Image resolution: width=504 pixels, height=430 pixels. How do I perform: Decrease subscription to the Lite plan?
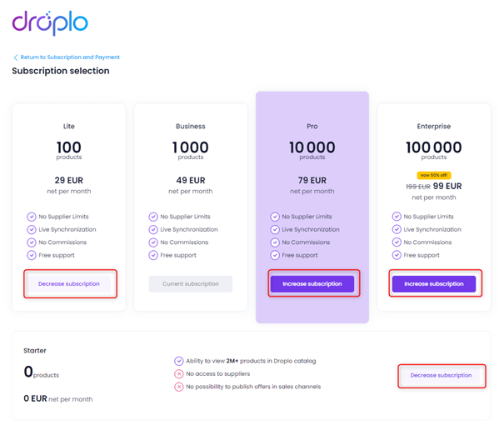[x=69, y=283]
